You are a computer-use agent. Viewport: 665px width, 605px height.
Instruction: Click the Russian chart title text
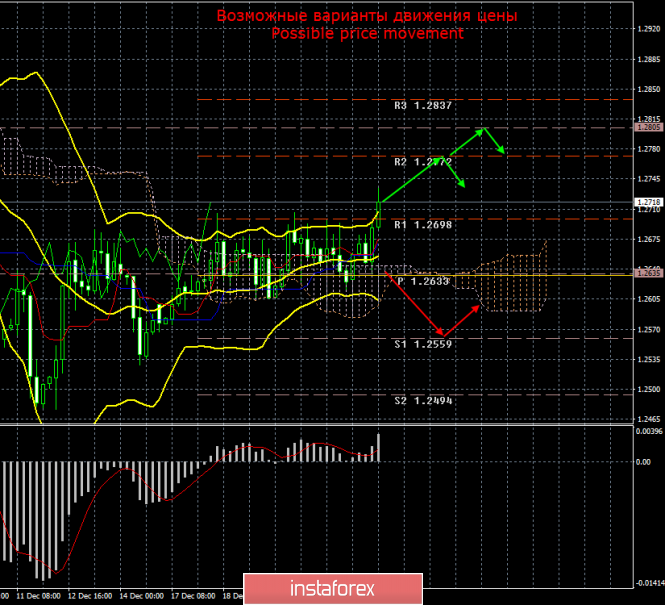tap(368, 17)
